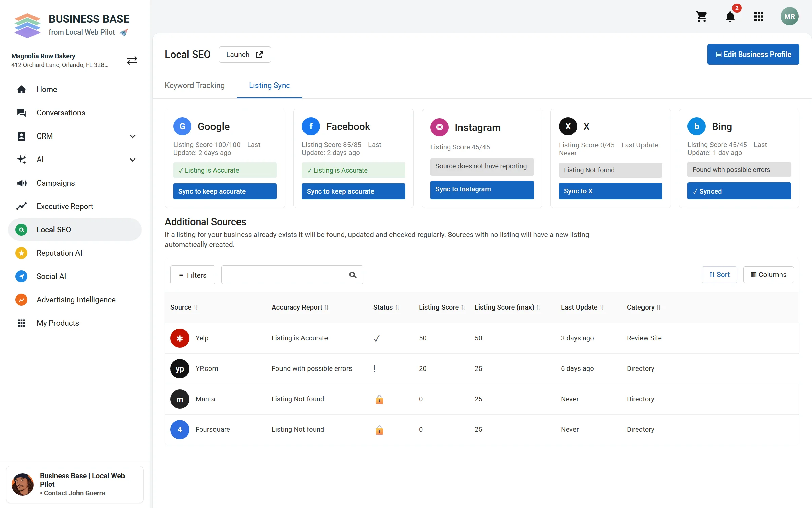812x508 pixels.
Task: Open the Columns button
Action: [x=768, y=275]
